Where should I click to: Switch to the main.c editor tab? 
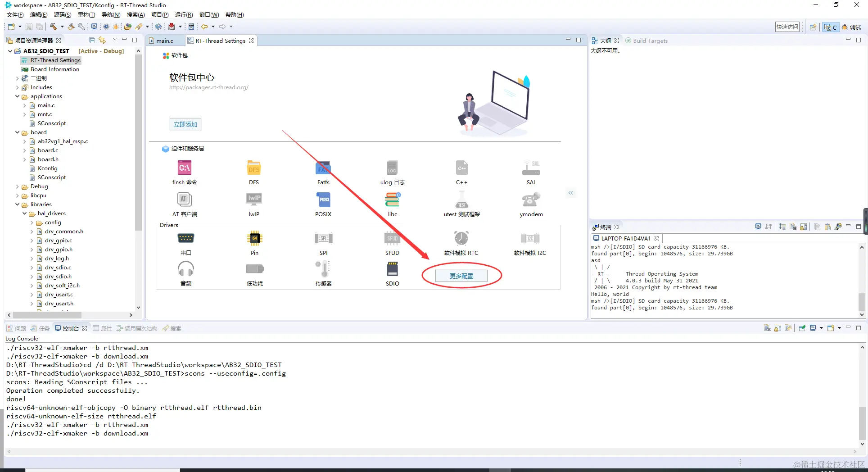pyautogui.click(x=165, y=41)
